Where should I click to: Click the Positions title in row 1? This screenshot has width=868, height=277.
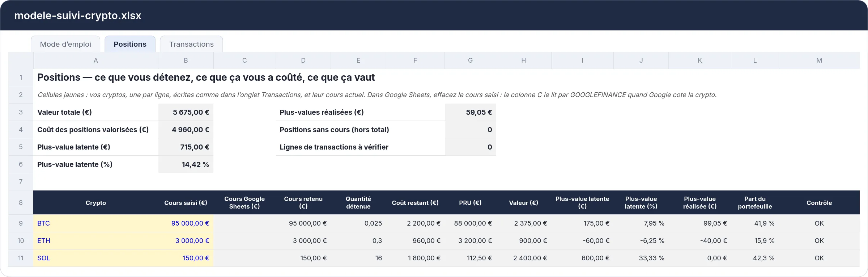click(x=206, y=77)
